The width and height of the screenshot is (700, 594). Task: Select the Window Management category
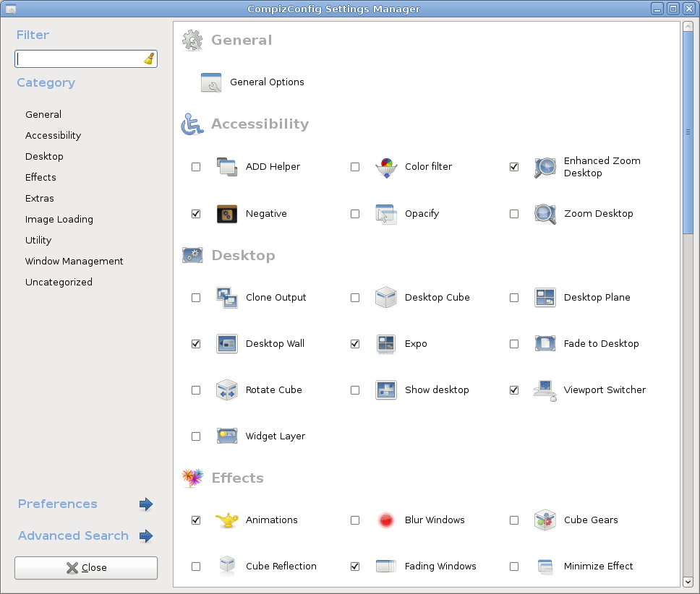point(74,261)
